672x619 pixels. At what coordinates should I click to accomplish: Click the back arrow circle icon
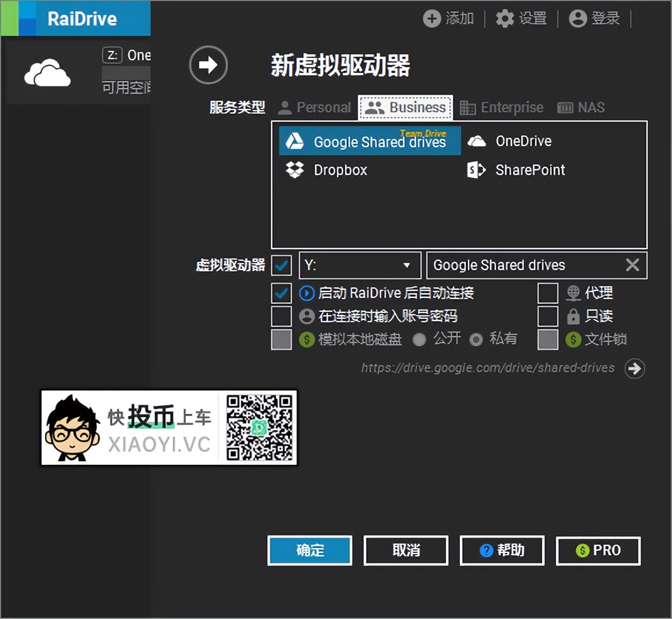point(209,65)
